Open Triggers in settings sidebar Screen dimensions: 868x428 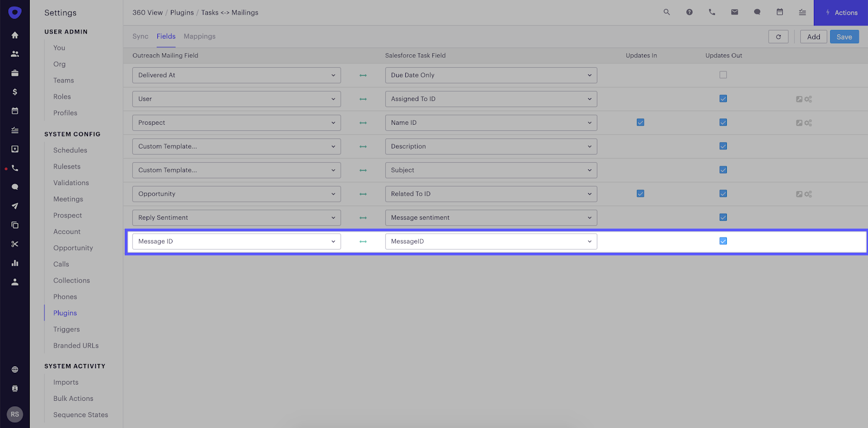tap(67, 329)
